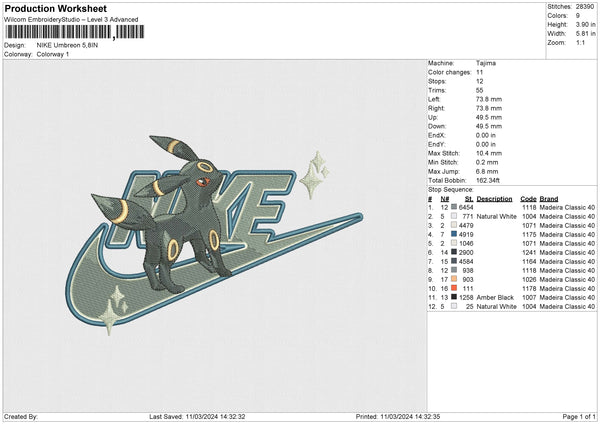Click the Width value 5.81 in
The height and width of the screenshot is (424, 600).
[x=585, y=34]
